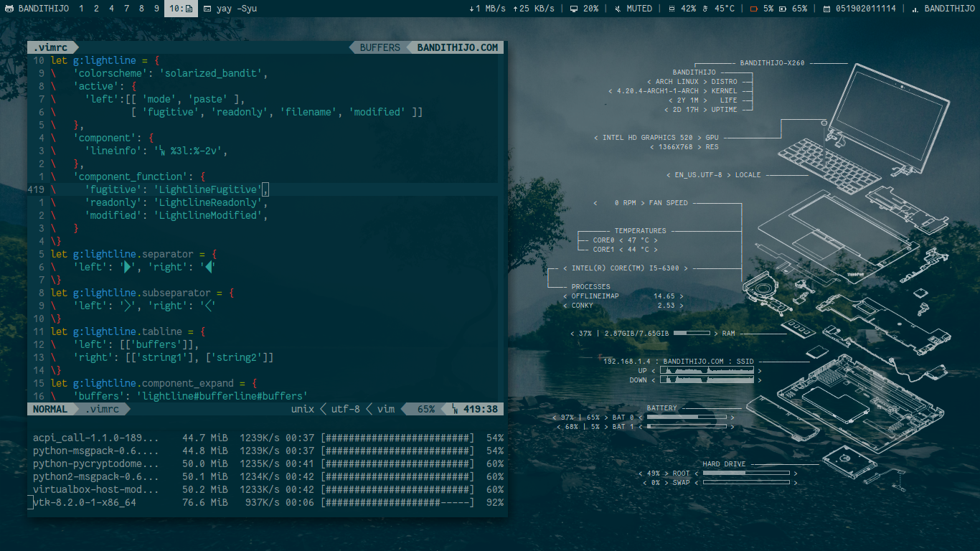Click the cat logo icon in top bar
This screenshot has height=551, width=980.
tap(8, 9)
